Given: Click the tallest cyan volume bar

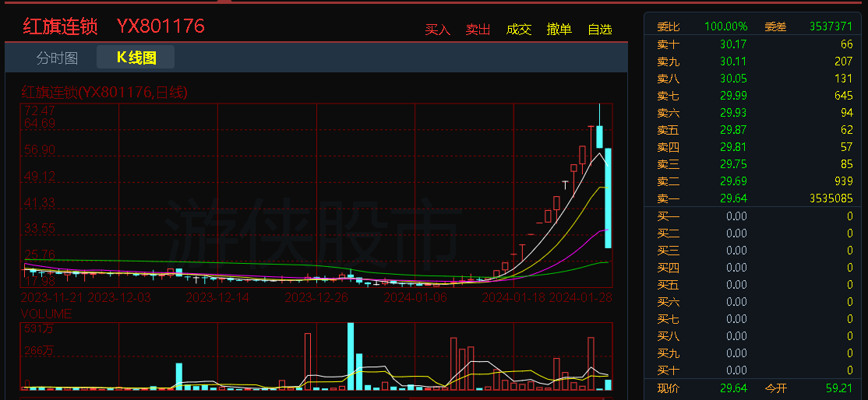Looking at the screenshot, I should [351, 356].
